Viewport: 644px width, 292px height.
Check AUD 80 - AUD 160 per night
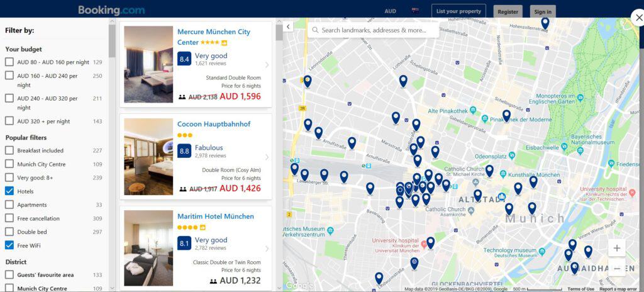[9, 62]
